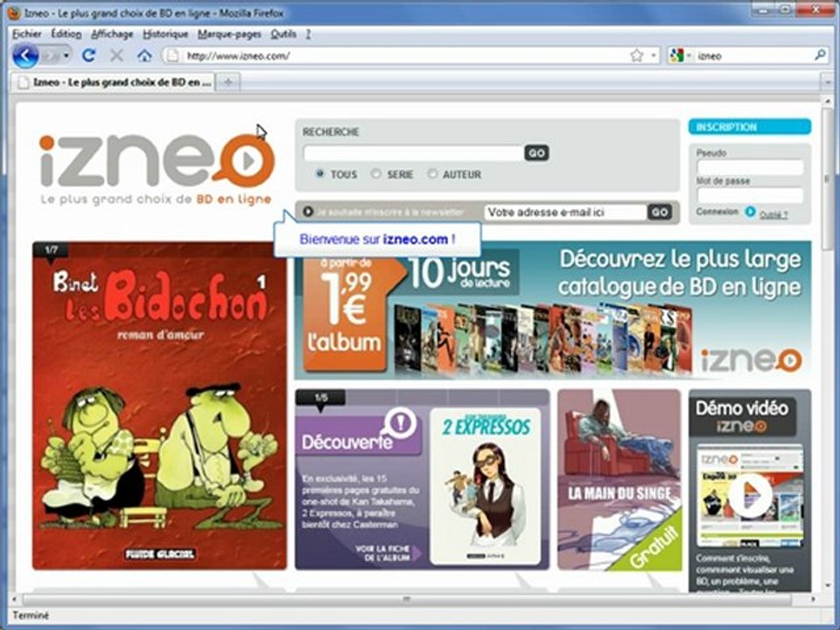Click the browser search box with izneo
Image resolution: width=840 pixels, height=630 pixels.
coord(754,56)
